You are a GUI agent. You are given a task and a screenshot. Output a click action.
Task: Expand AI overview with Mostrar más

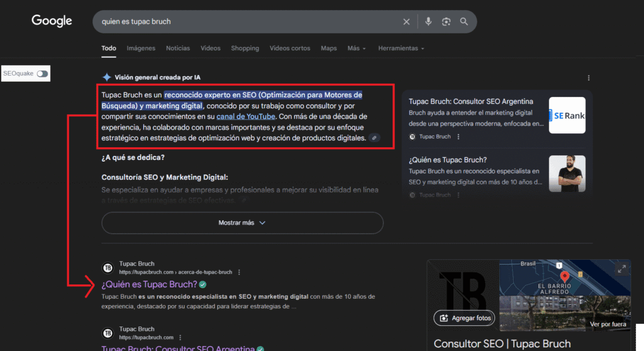pos(242,223)
